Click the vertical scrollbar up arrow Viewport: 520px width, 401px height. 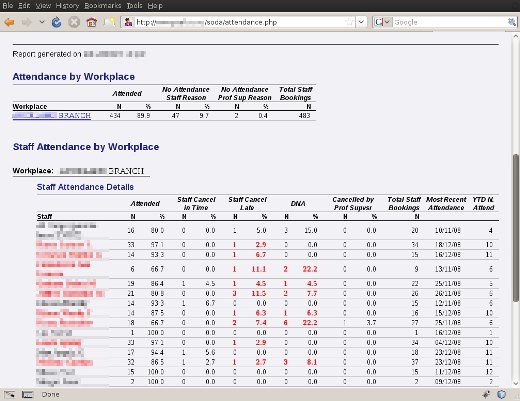pyautogui.click(x=516, y=36)
